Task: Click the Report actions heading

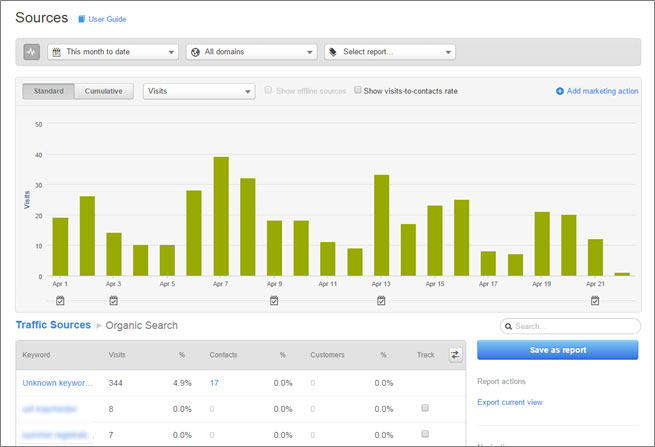Action: (501, 381)
